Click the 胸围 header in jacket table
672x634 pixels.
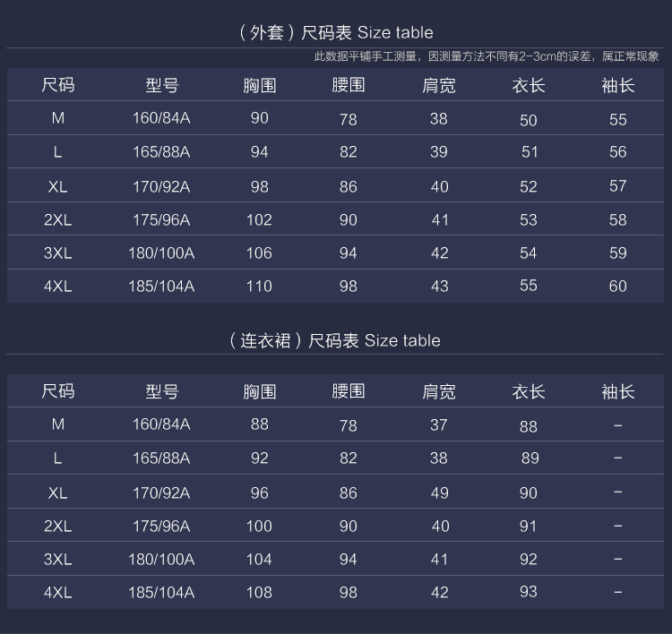coord(259,86)
